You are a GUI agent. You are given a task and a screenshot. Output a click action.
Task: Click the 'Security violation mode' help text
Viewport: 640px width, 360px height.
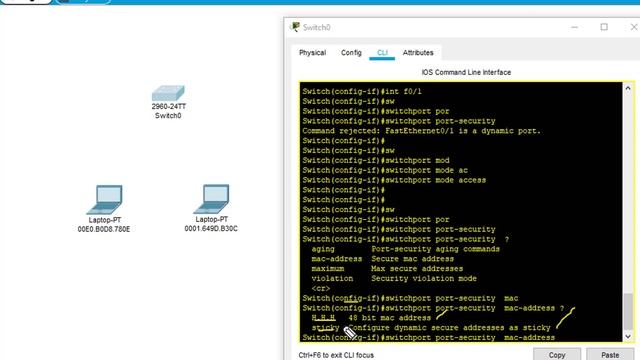(x=424, y=278)
